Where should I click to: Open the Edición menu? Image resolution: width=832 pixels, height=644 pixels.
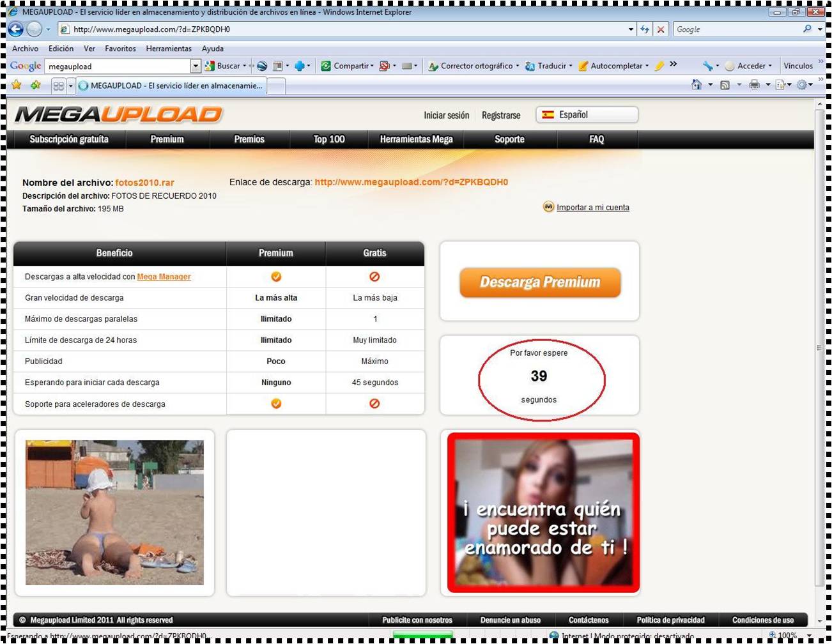(61, 49)
